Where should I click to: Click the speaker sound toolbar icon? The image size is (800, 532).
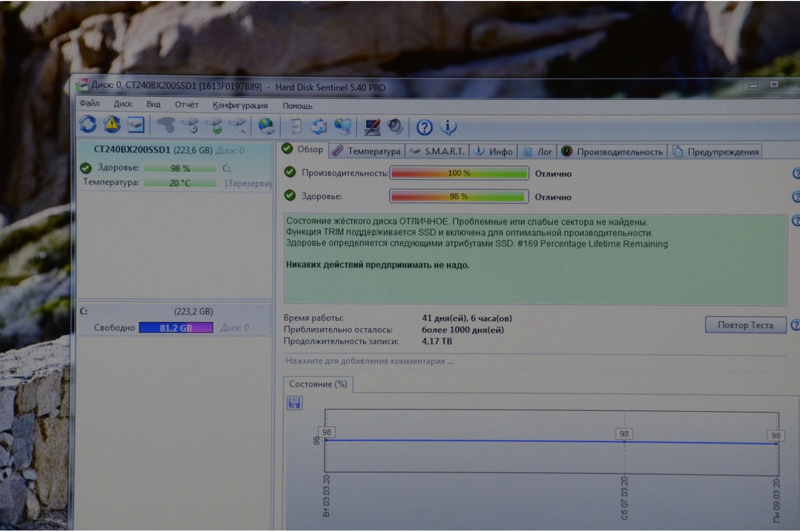(x=395, y=127)
